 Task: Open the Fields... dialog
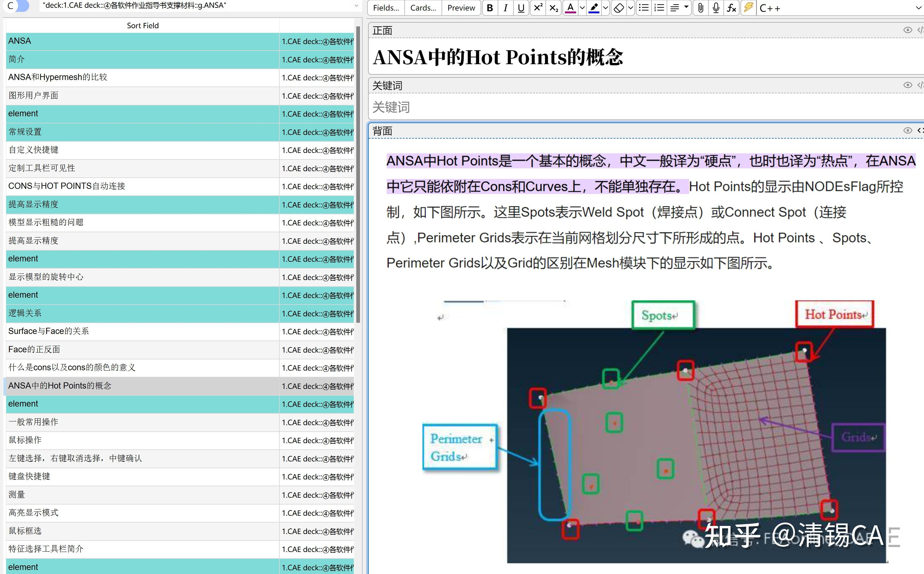[386, 8]
